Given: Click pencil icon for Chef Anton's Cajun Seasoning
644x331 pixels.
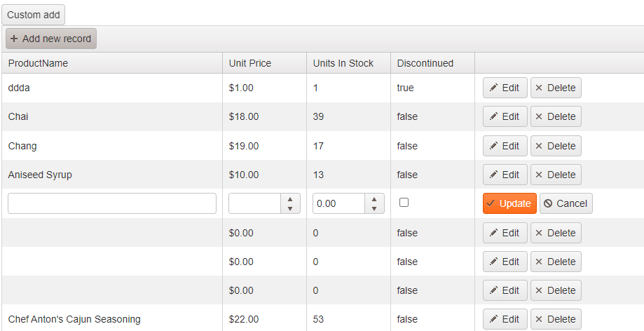Looking at the screenshot, I should point(494,319).
